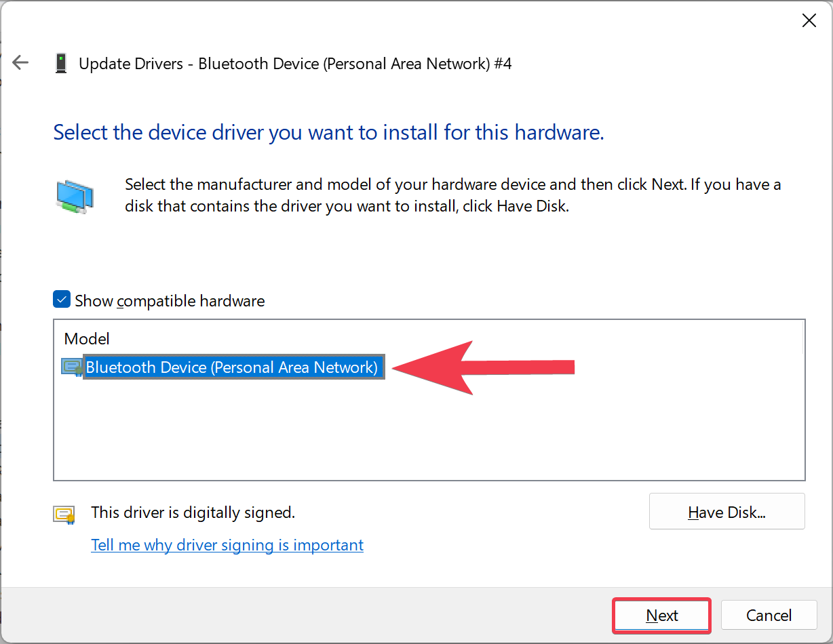Click the Update Drivers title text
The height and width of the screenshot is (644, 833).
click(295, 64)
